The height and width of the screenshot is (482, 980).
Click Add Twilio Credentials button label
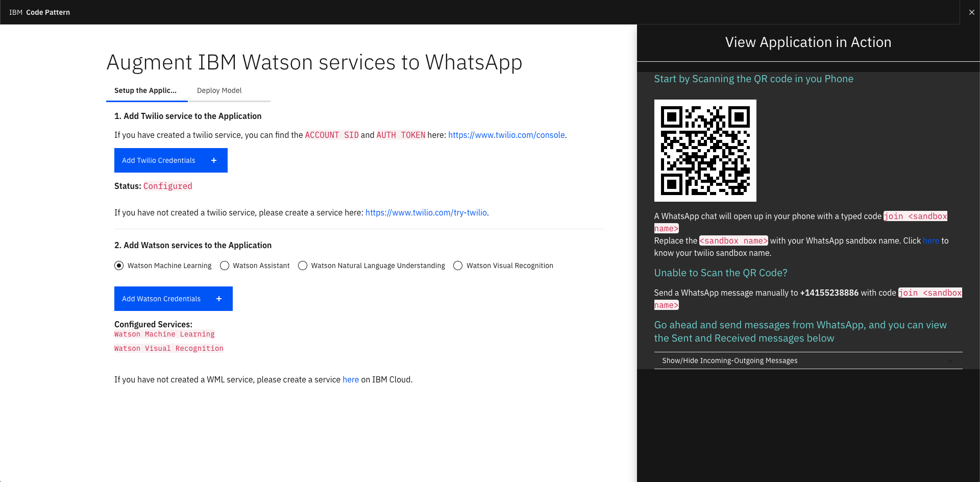click(159, 160)
